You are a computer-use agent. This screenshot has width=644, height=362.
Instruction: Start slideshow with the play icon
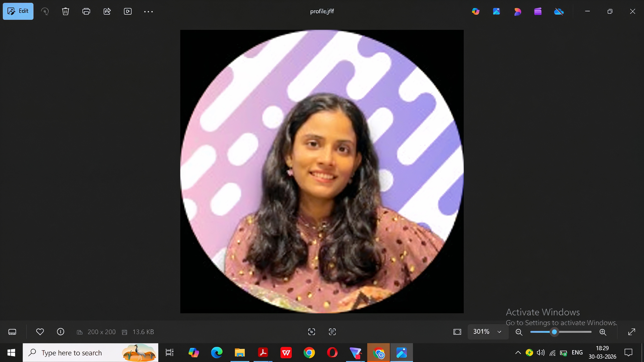pyautogui.click(x=128, y=11)
